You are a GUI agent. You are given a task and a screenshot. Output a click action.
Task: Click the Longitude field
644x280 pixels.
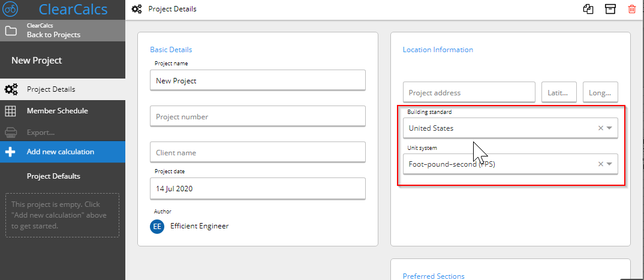pyautogui.click(x=600, y=92)
